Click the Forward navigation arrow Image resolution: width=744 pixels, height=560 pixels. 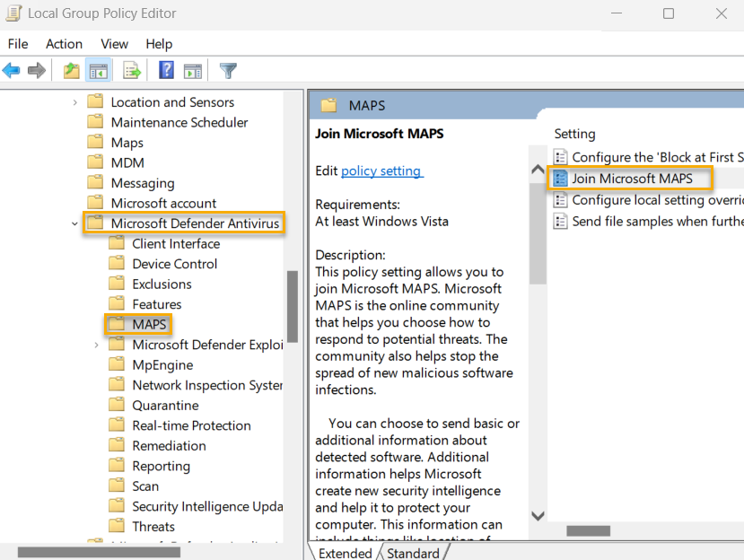36,70
